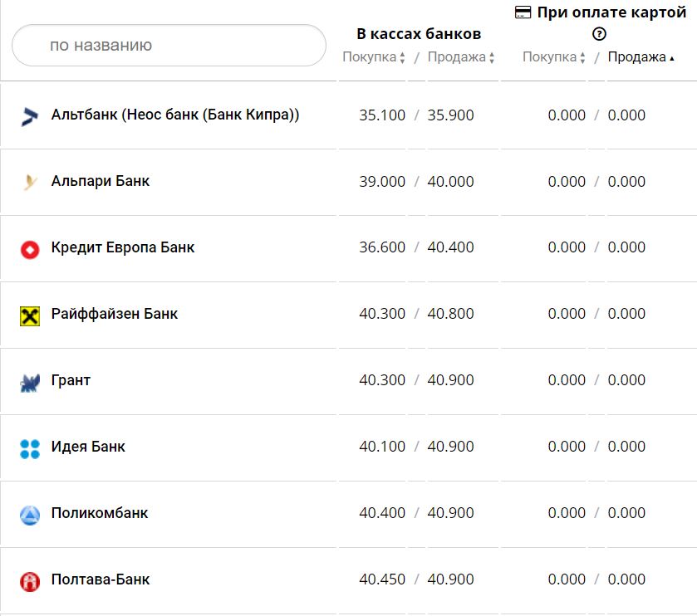This screenshot has width=697, height=616.
Task: Click the Альтбанк logo icon
Action: (30, 116)
